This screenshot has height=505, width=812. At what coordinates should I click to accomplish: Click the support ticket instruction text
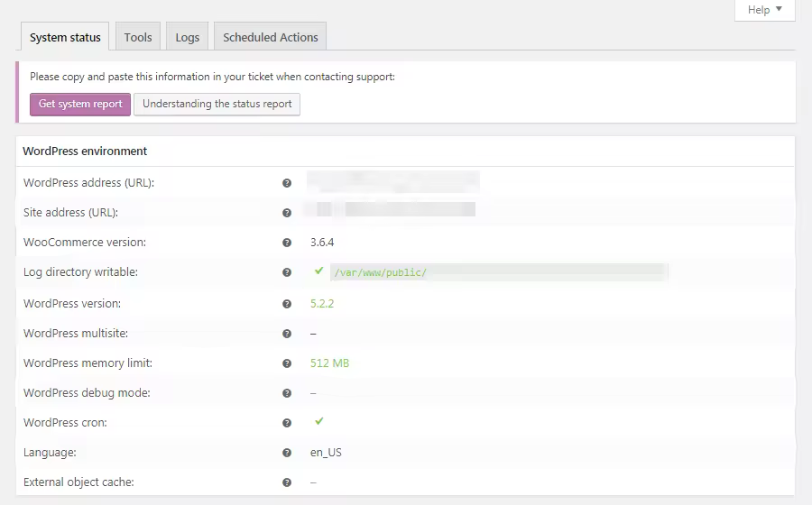pos(212,77)
